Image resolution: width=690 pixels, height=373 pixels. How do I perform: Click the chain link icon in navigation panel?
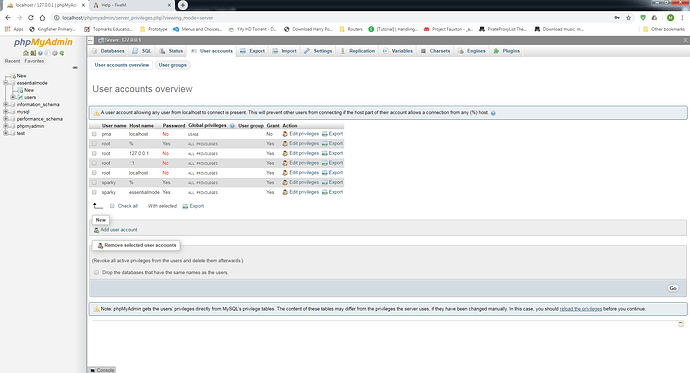coord(75,68)
